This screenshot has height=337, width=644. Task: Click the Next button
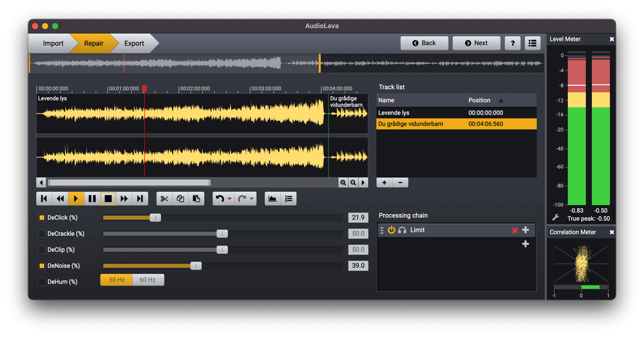click(x=475, y=43)
